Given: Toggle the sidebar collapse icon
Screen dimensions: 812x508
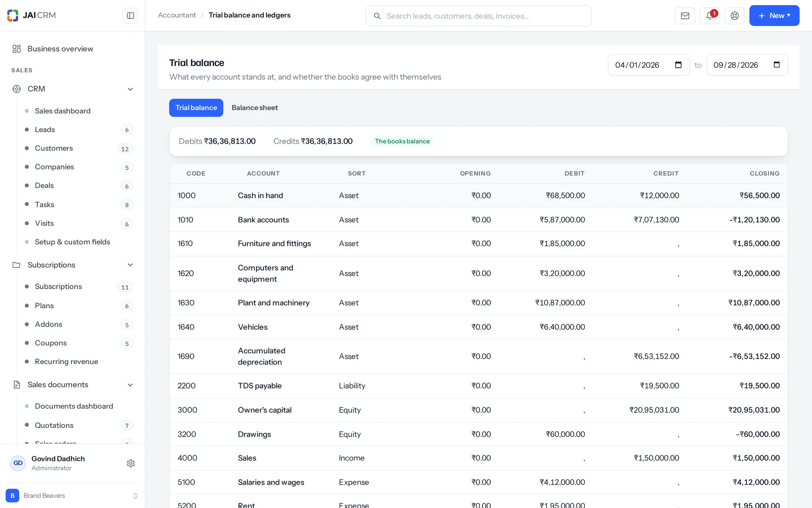Looking at the screenshot, I should (x=130, y=16).
